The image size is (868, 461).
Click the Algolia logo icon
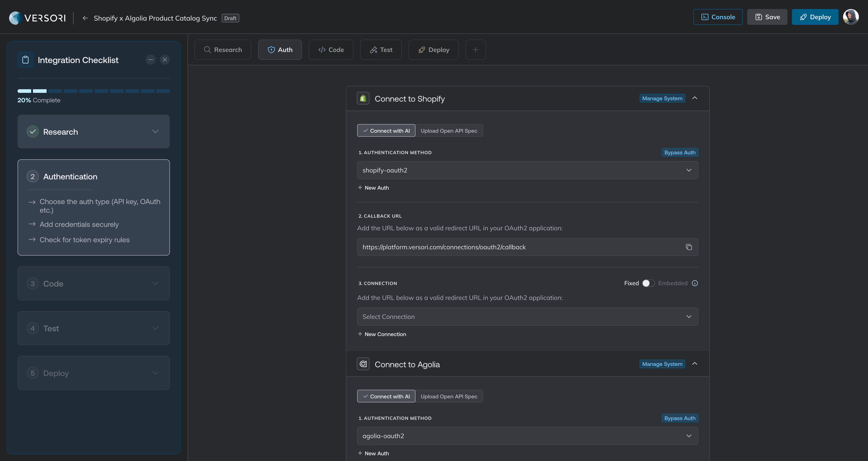[363, 364]
